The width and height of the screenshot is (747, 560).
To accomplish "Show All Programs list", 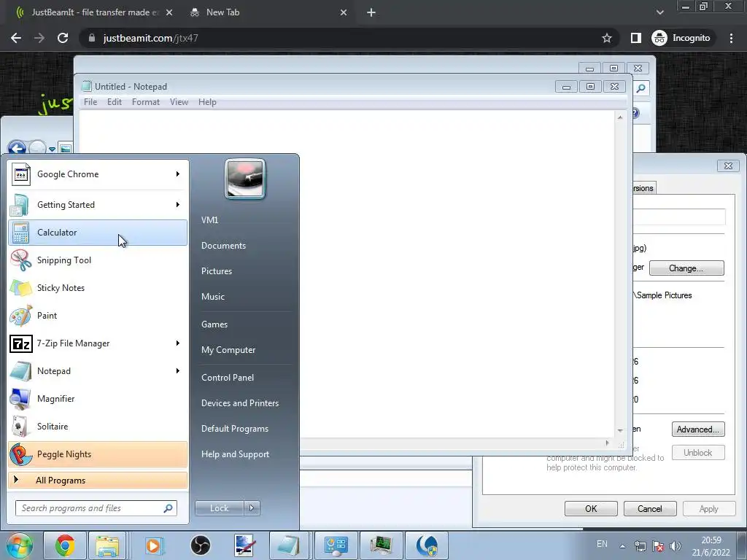I will coord(98,480).
